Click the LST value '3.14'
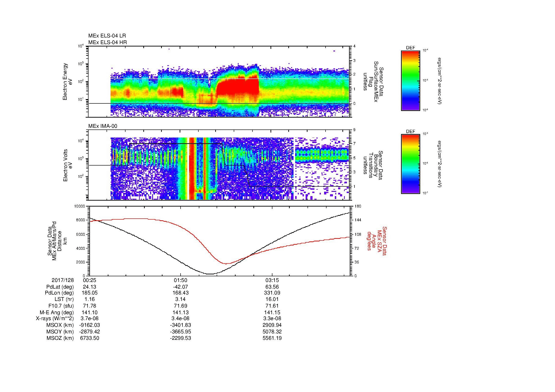The height and width of the screenshot is (392, 555). click(180, 299)
